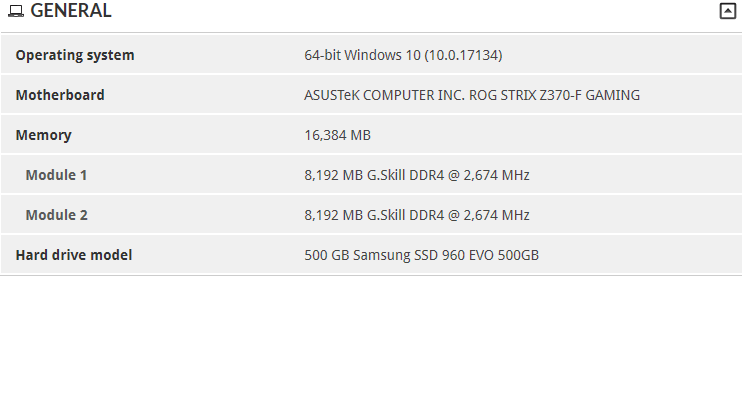The width and height of the screenshot is (742, 397).
Task: Select the Module 2 label
Action: coord(56,215)
